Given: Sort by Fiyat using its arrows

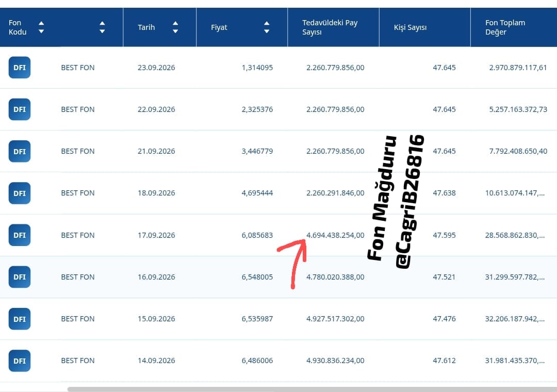Looking at the screenshot, I should (x=267, y=27).
